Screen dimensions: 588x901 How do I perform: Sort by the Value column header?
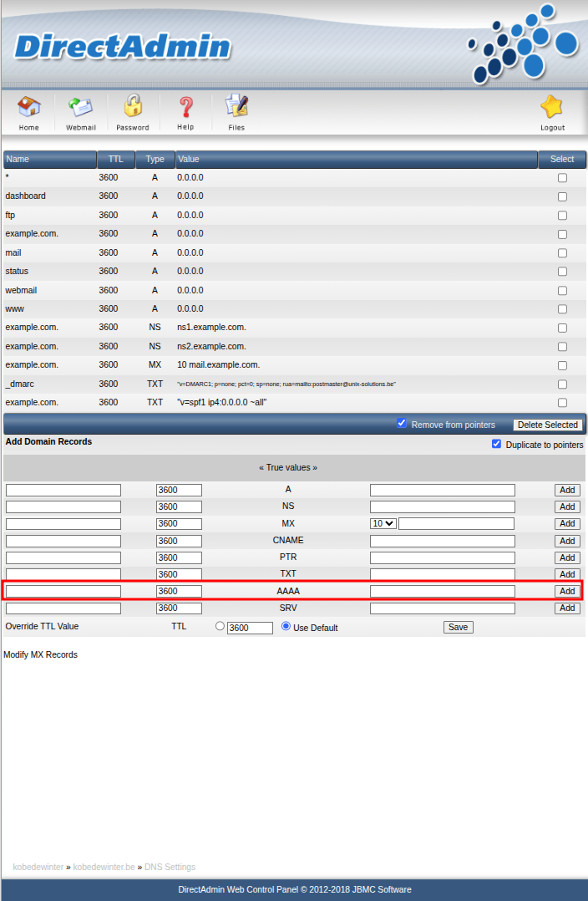click(356, 159)
